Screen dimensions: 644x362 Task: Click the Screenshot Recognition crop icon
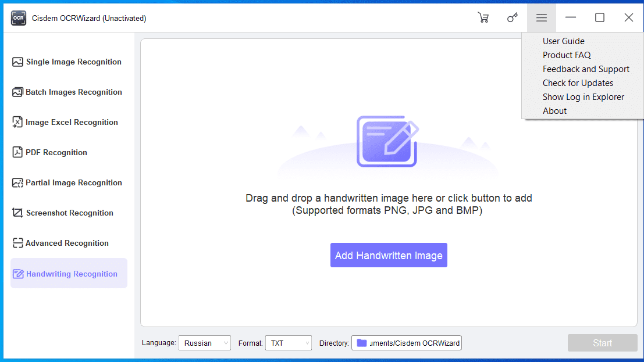pyautogui.click(x=17, y=213)
